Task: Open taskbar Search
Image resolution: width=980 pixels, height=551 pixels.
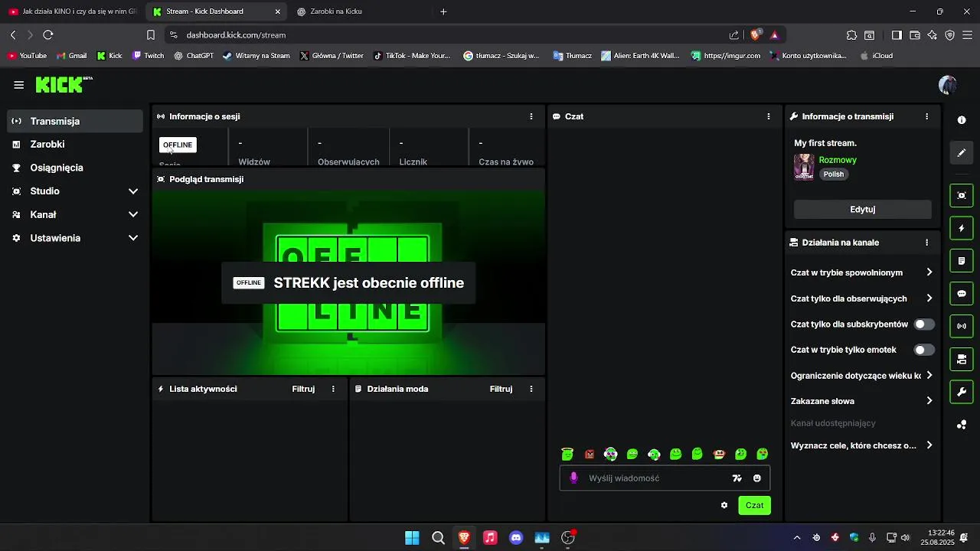Action: (438, 538)
